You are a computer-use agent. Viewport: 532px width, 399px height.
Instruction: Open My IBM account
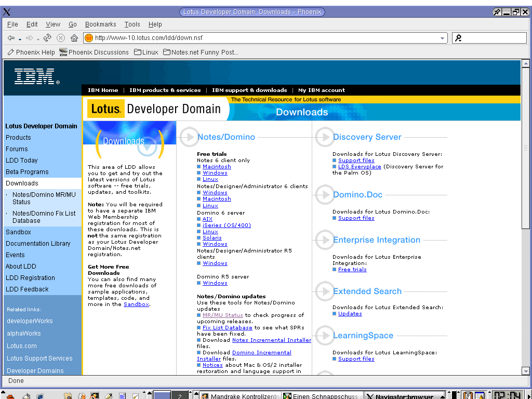tap(321, 90)
